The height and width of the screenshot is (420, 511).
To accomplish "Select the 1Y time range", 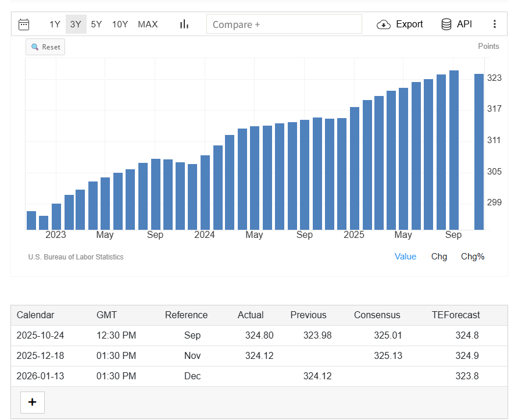I will click(x=55, y=24).
